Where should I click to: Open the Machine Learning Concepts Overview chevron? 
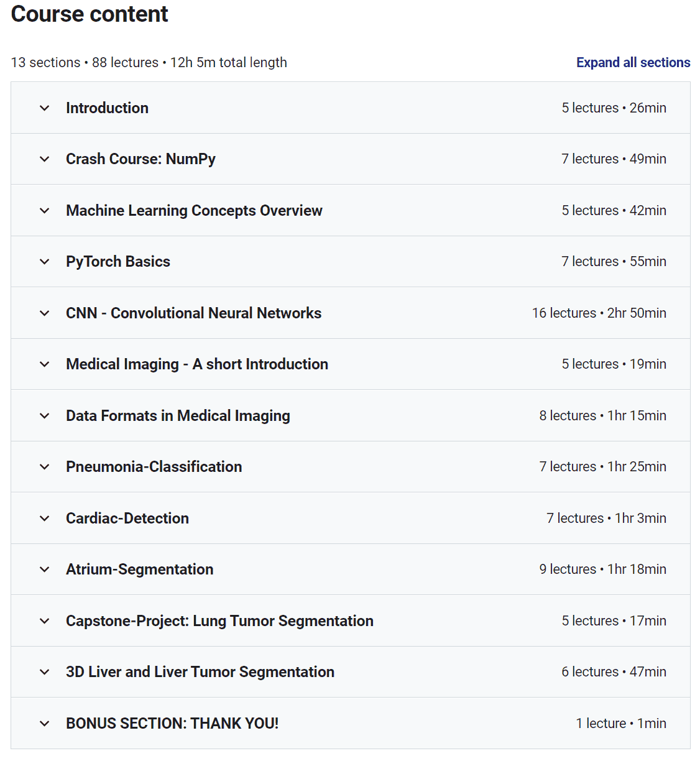(x=45, y=211)
